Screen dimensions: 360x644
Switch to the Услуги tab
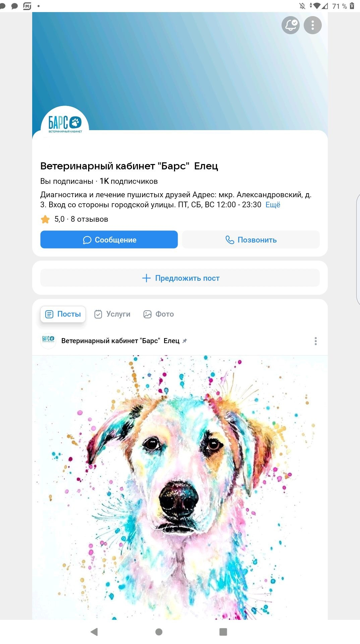point(112,314)
